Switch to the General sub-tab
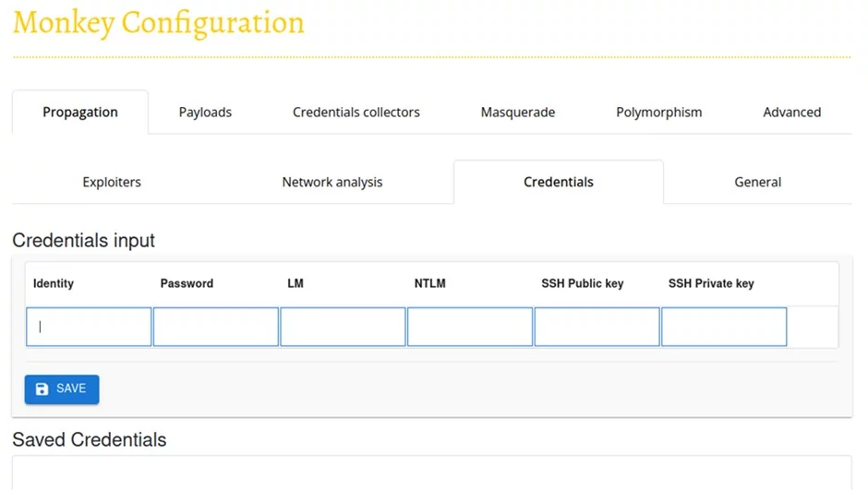Viewport: 868px width, 490px height. 757,183
